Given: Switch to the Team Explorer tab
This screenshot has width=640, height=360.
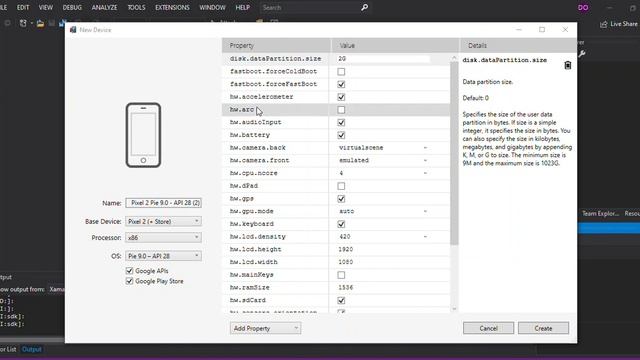Looking at the screenshot, I should (600, 213).
